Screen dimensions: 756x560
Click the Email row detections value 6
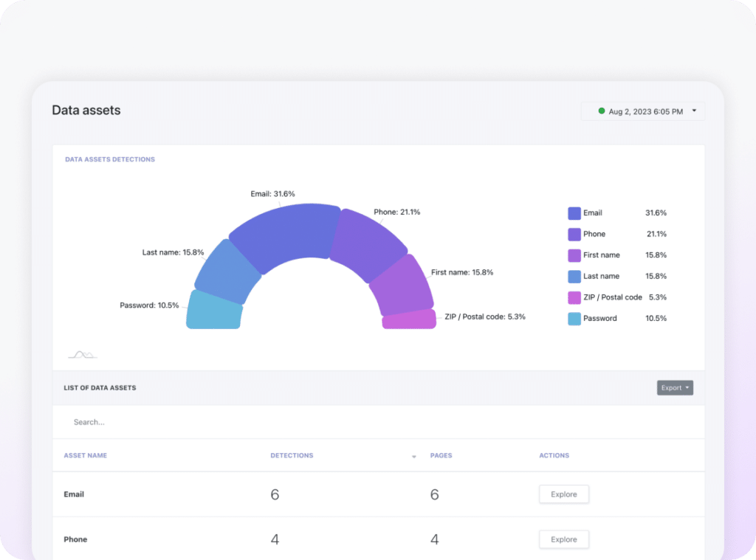pos(275,494)
